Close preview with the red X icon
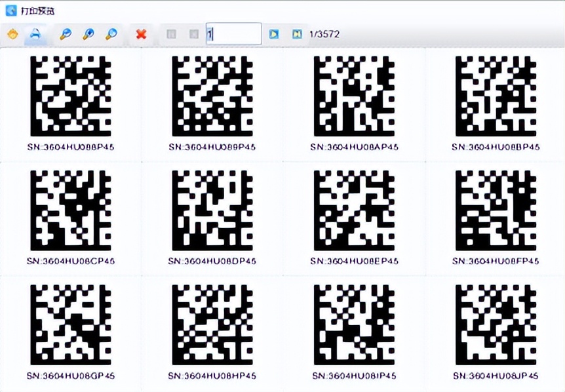This screenshot has width=565, height=392. [x=141, y=34]
